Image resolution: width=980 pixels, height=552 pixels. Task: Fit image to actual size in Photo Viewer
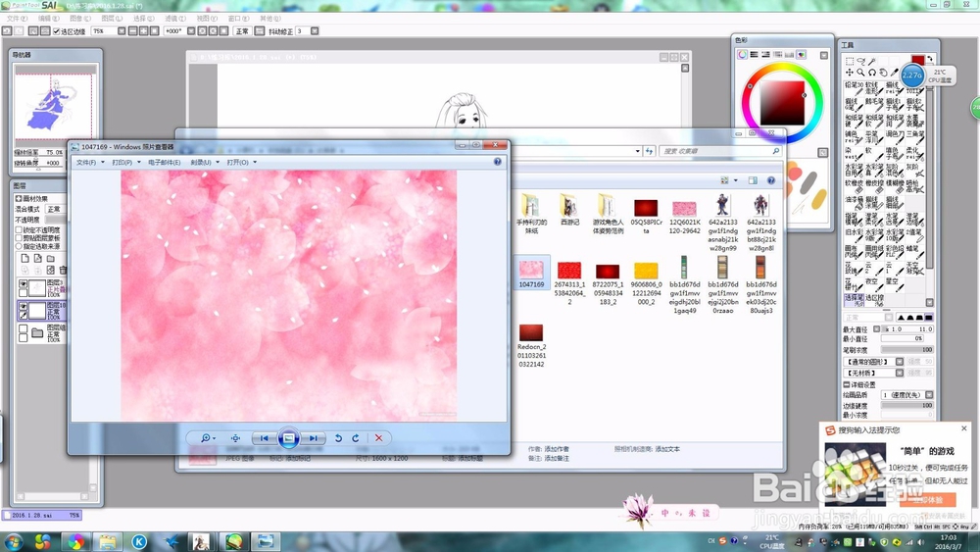tap(235, 438)
